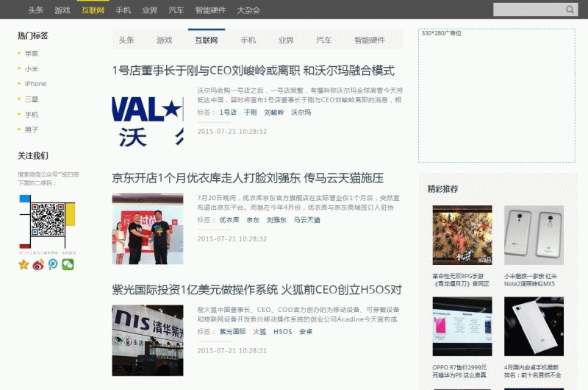Open 头条 in the top navigation bar
The height and width of the screenshot is (390, 588).
tap(36, 10)
